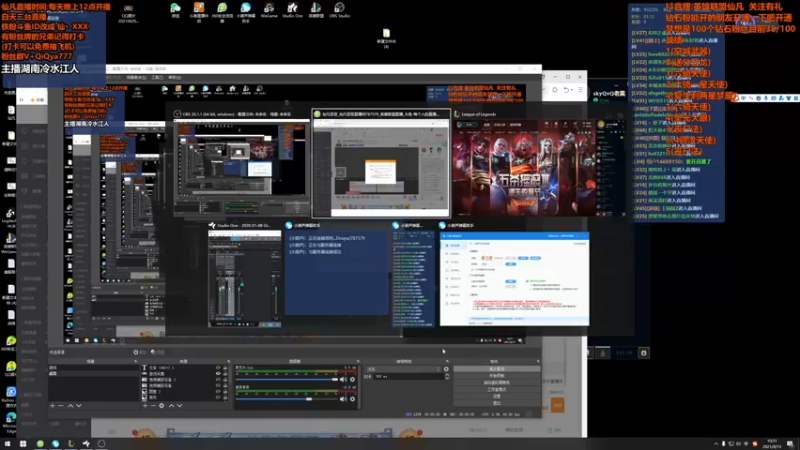Mute second audio mixer track speaker
The height and width of the screenshot is (450, 800).
(343, 399)
